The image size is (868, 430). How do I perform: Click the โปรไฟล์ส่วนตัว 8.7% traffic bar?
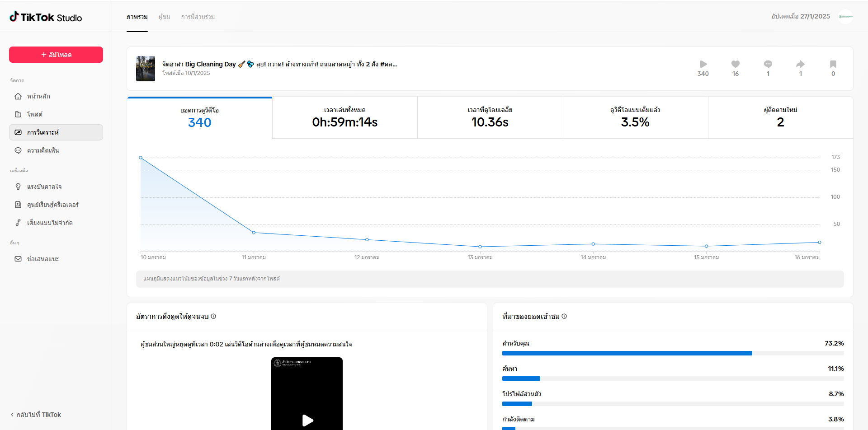673,404
